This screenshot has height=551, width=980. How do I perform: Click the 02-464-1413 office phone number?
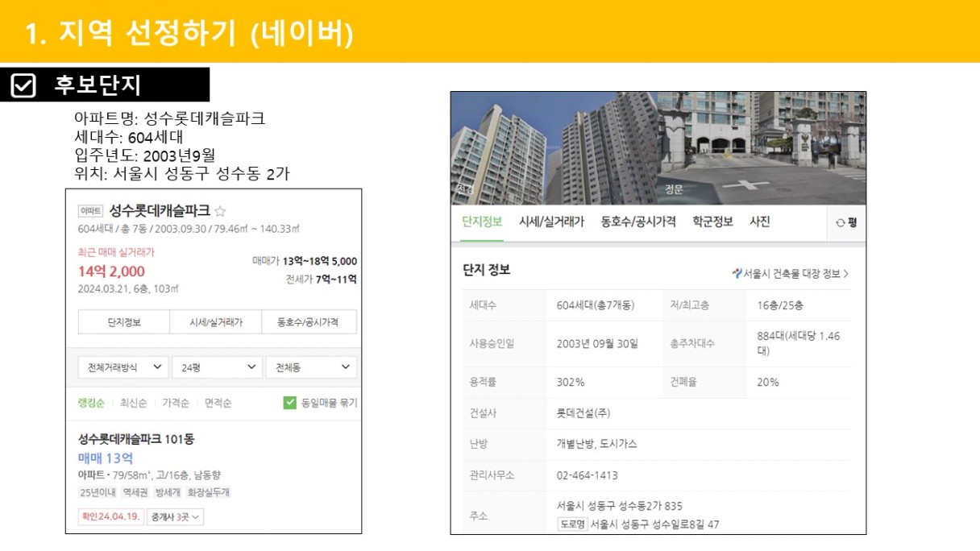click(588, 475)
